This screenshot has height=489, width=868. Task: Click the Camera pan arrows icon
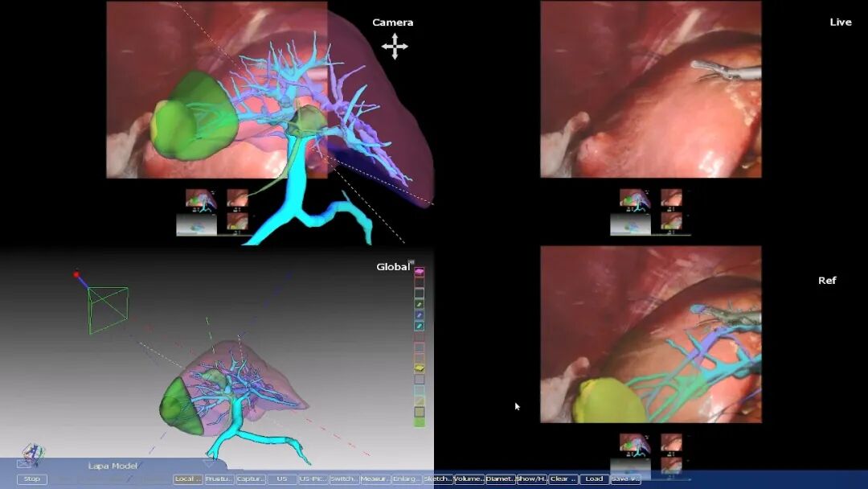(x=395, y=47)
